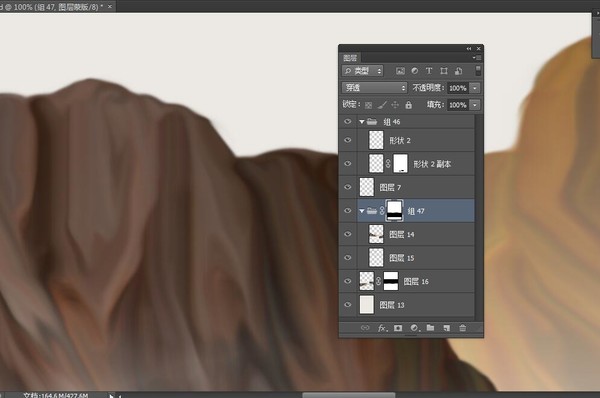
Task: Hide layer 图层 15
Action: pyautogui.click(x=347, y=258)
